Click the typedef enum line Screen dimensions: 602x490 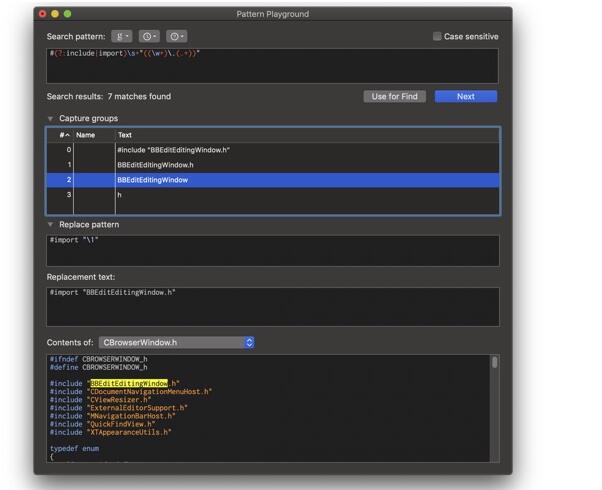click(74, 448)
